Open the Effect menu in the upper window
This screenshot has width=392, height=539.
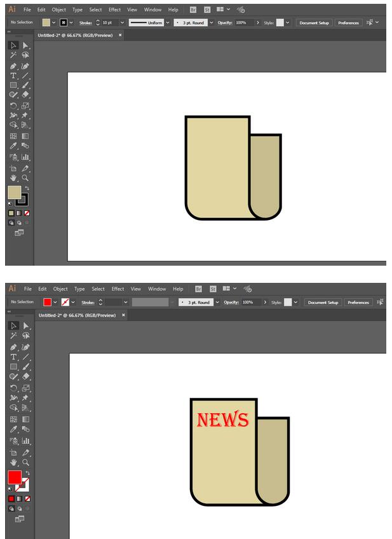(x=114, y=10)
